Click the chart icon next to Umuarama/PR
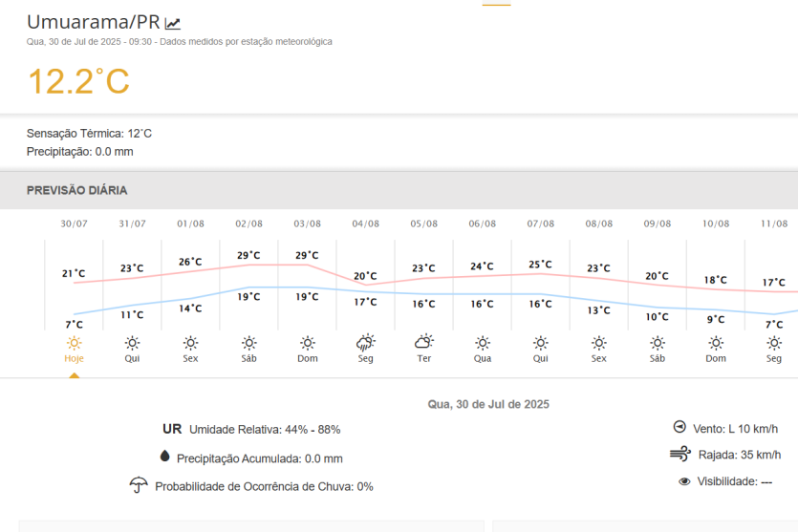 (x=173, y=23)
